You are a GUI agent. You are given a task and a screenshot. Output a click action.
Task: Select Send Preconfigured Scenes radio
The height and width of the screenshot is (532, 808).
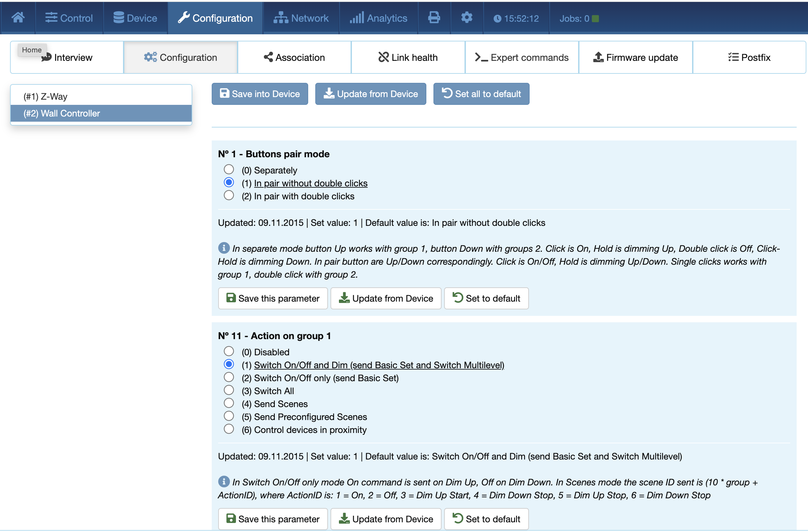[x=229, y=416]
